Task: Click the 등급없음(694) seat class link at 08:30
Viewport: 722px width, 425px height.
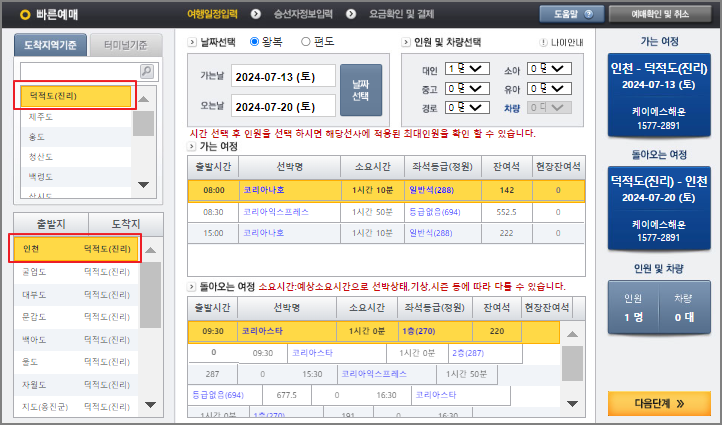Action: [435, 212]
